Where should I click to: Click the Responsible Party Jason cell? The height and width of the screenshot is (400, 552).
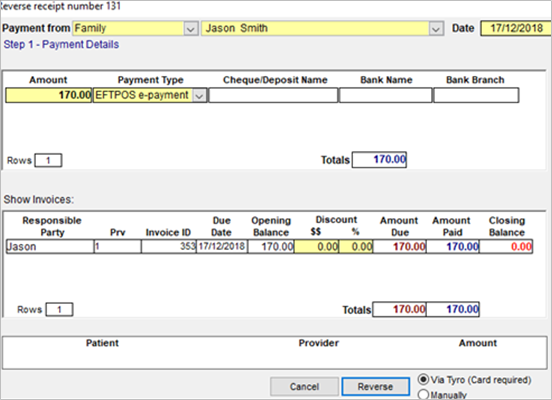pos(50,246)
